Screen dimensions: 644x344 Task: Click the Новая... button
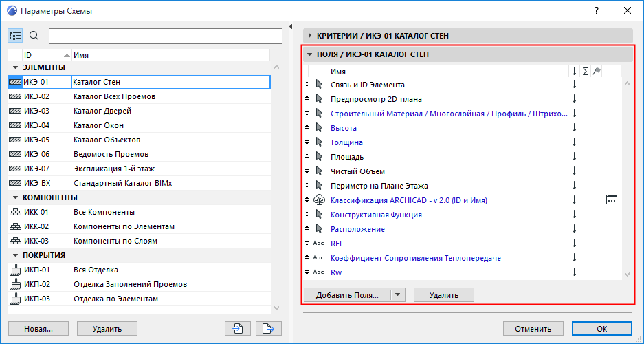(x=38, y=329)
